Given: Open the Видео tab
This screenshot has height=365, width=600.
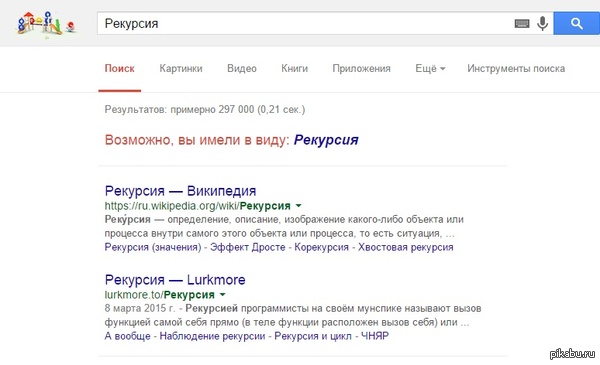Looking at the screenshot, I should (x=241, y=68).
